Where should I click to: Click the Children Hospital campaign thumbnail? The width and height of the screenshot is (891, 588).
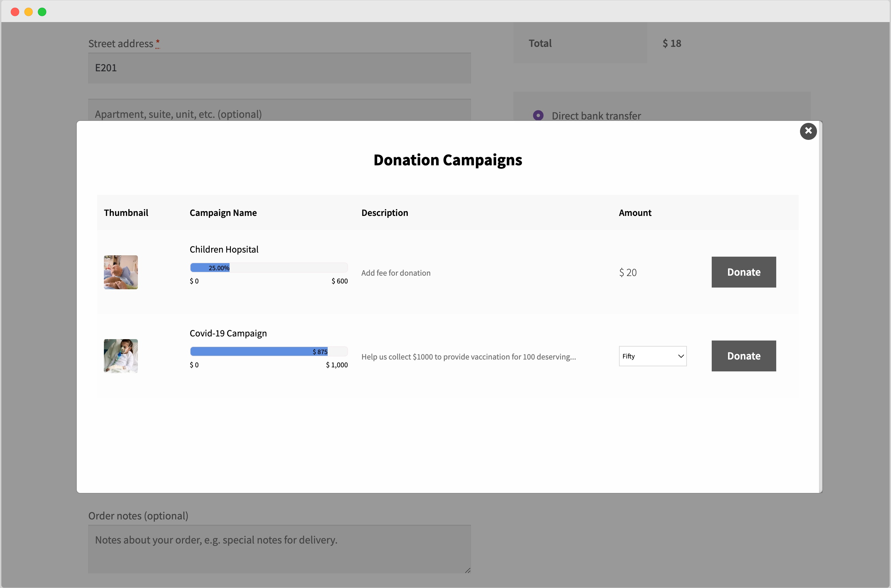[x=121, y=272]
